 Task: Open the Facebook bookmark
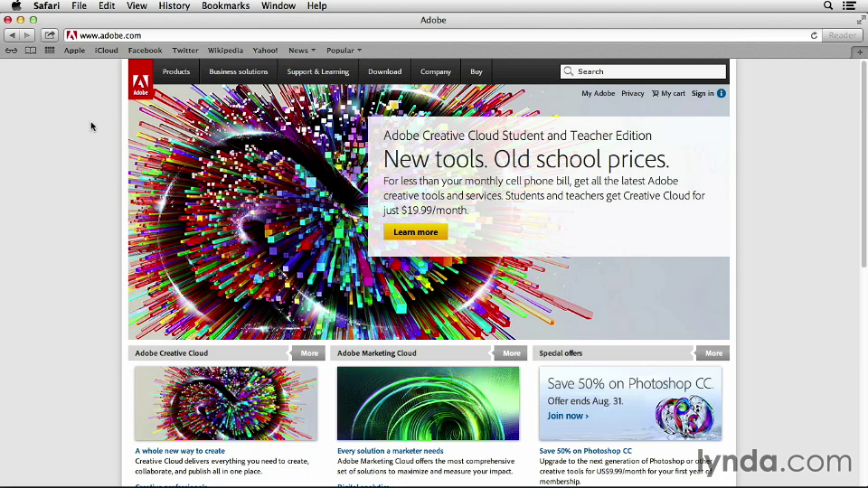coord(145,51)
